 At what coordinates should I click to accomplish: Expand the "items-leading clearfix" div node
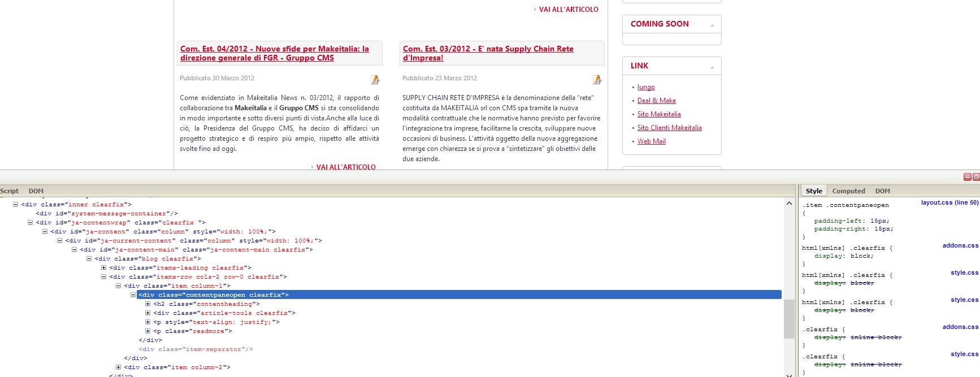point(103,268)
